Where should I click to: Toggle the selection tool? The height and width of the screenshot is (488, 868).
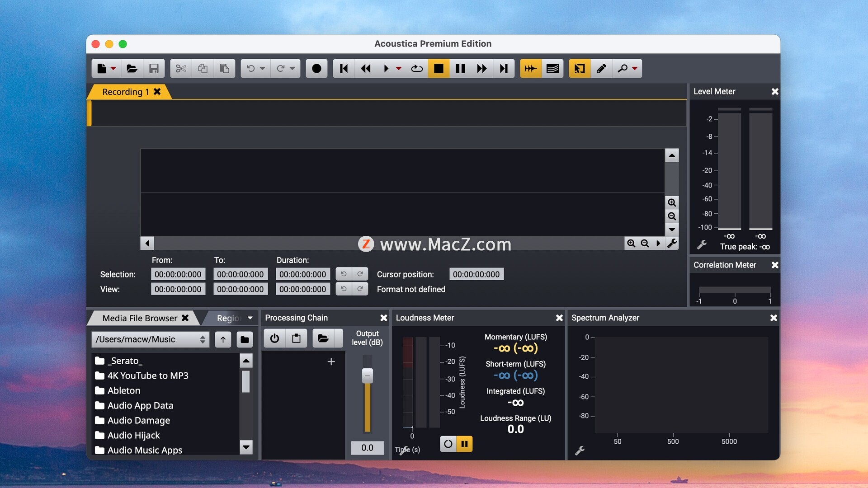(580, 69)
